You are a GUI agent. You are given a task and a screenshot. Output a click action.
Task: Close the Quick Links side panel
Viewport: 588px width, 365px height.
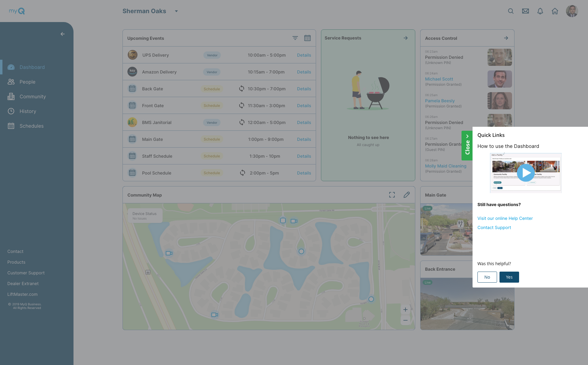(x=467, y=145)
